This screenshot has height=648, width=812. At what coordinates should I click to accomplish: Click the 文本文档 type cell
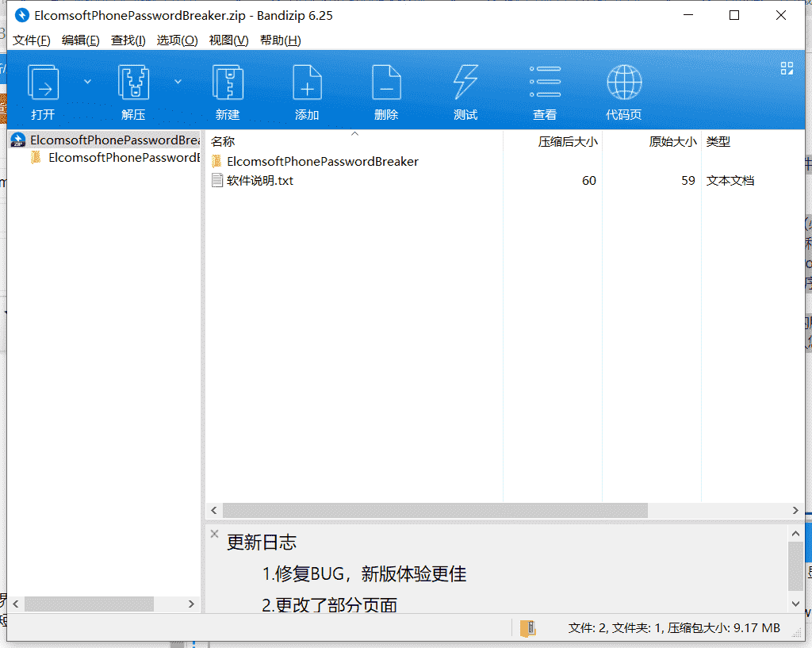pos(730,181)
